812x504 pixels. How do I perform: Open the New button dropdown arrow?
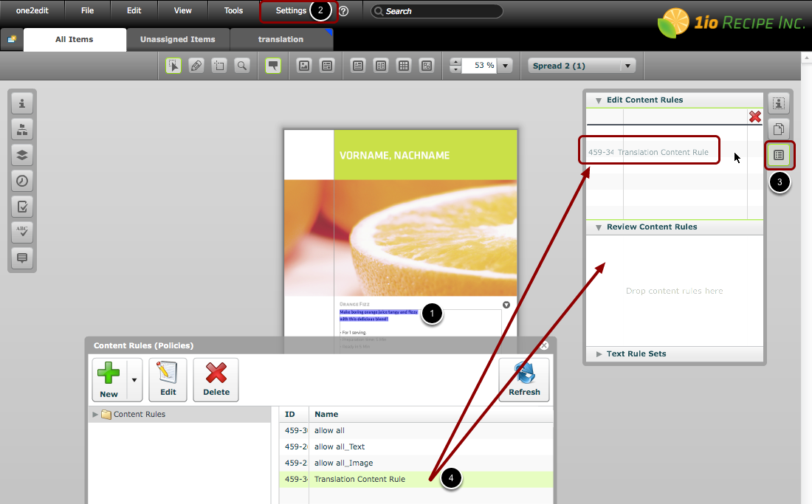(x=134, y=380)
